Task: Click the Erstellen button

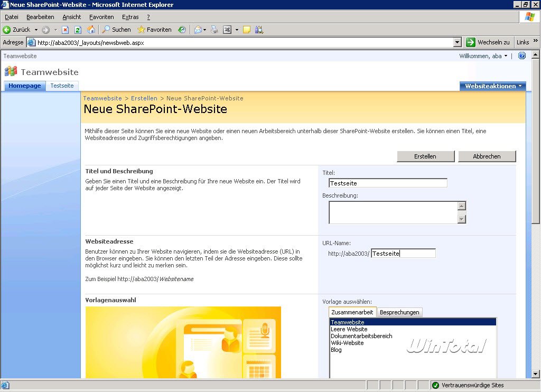Action: pos(426,156)
